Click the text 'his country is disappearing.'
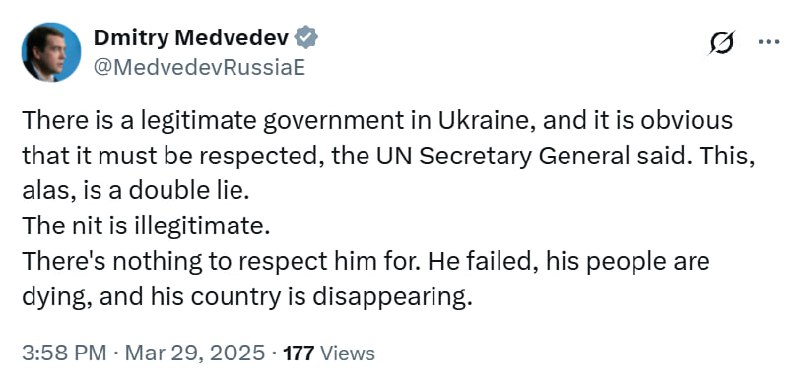800x386 pixels. (308, 298)
